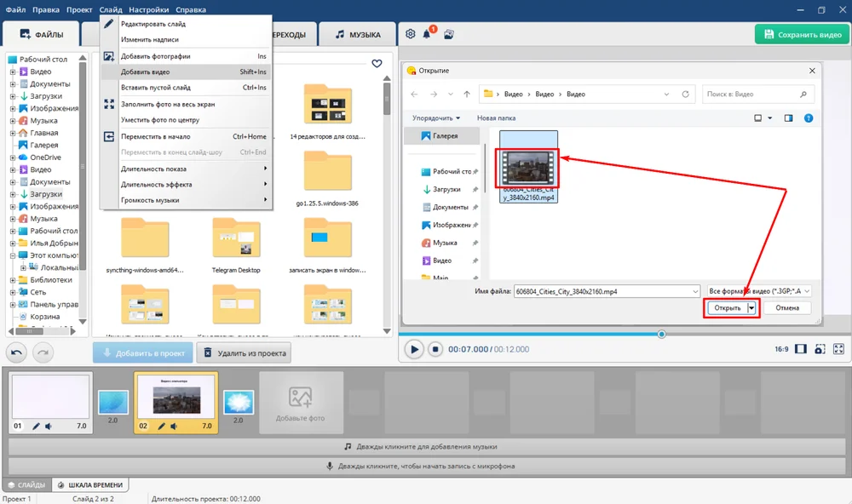Image resolution: width=852 pixels, height=504 pixels.
Task: Click the preview playback progress slider handle
Action: 661,335
